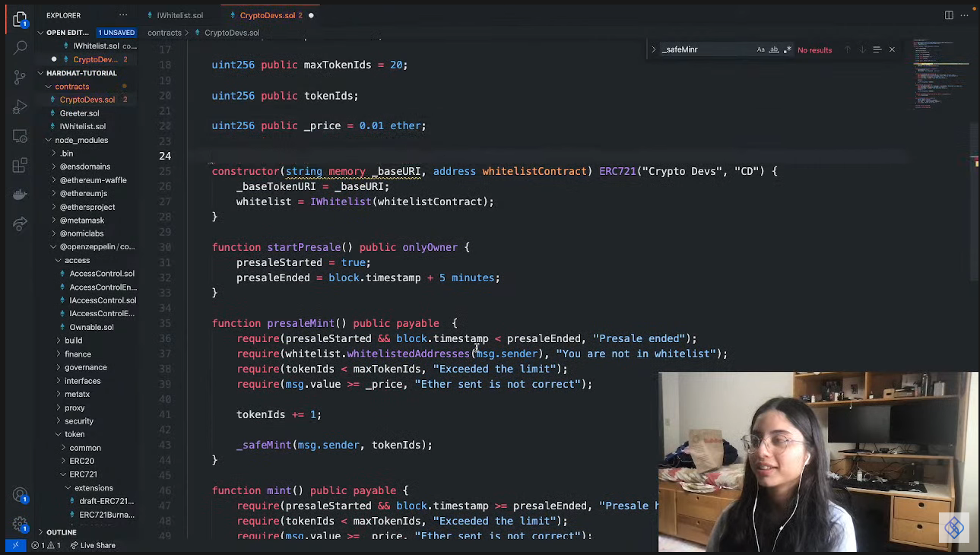
Task: Click CryptoDevs.sol in the breadcrumb
Action: 232,33
